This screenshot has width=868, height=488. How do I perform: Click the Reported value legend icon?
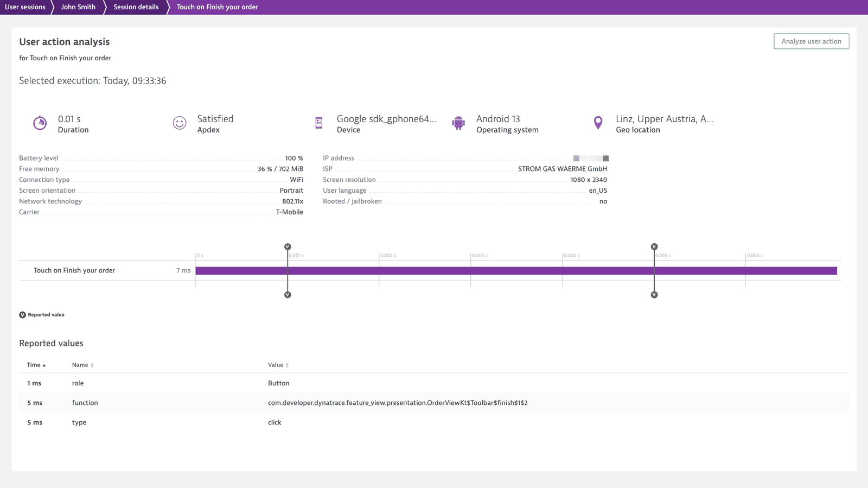tap(22, 315)
